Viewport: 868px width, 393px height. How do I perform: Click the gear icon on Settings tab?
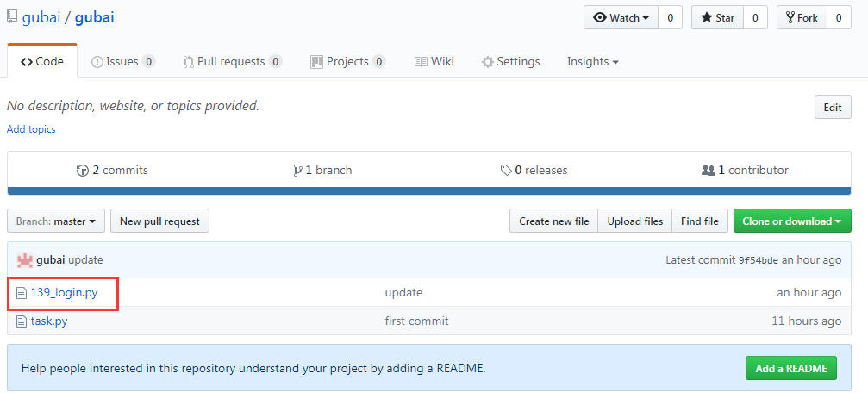coord(488,62)
